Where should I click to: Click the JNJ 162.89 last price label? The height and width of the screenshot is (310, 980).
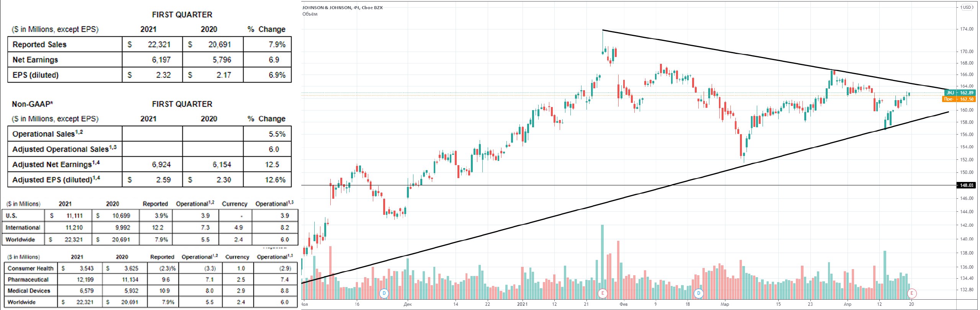point(959,93)
